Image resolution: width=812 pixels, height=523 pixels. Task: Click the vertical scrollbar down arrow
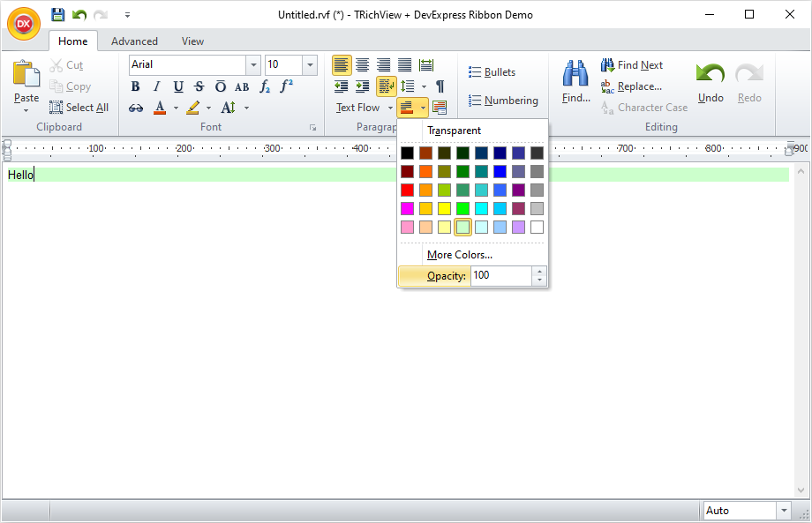[801, 490]
